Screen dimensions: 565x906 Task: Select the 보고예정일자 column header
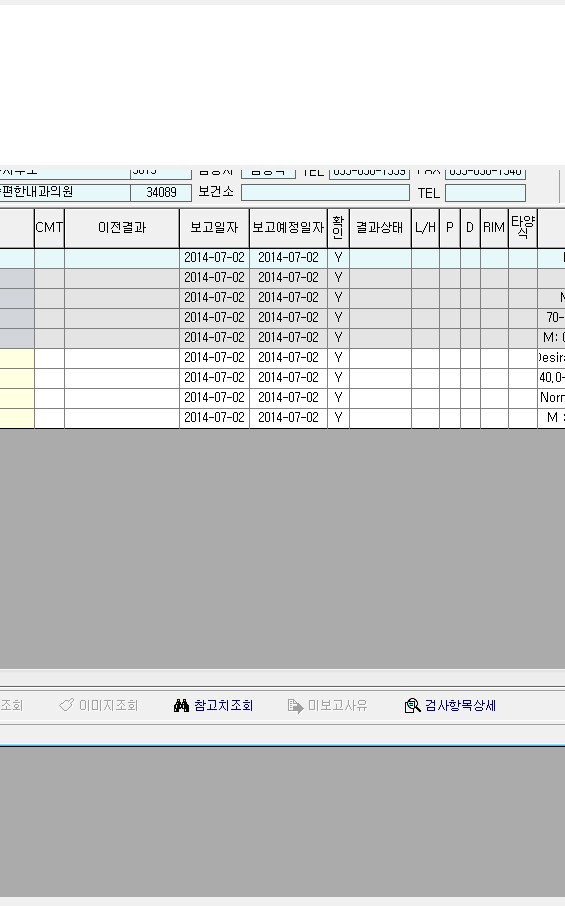point(288,228)
